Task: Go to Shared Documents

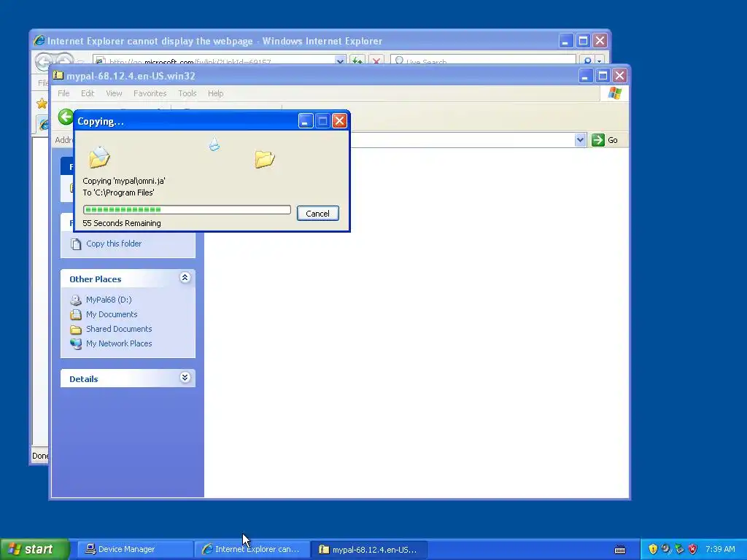Action: coord(119,329)
